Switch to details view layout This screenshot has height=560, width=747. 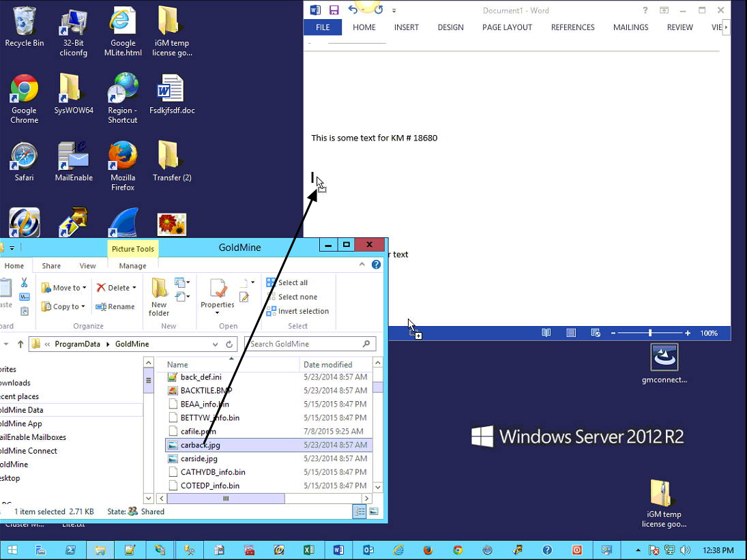point(360,511)
